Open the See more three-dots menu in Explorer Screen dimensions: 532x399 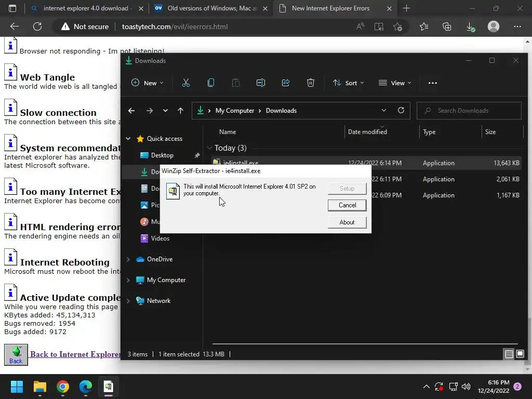pos(433,83)
